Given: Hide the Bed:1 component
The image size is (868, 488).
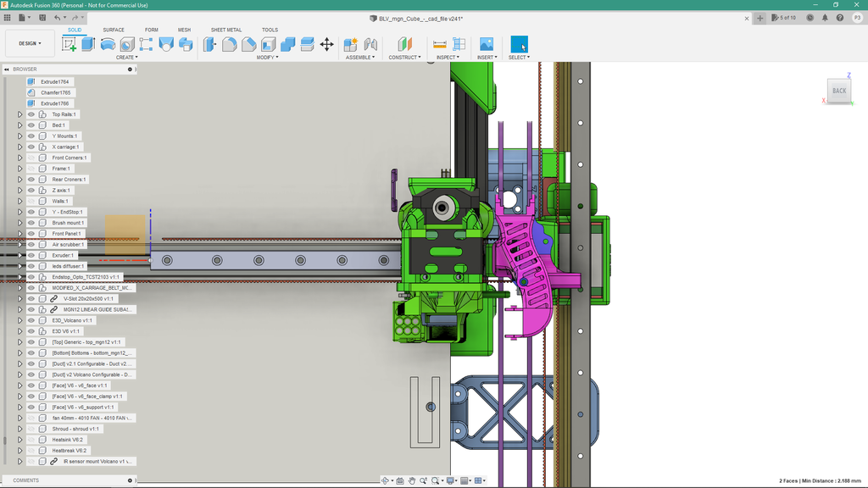Looking at the screenshot, I should pos(31,125).
